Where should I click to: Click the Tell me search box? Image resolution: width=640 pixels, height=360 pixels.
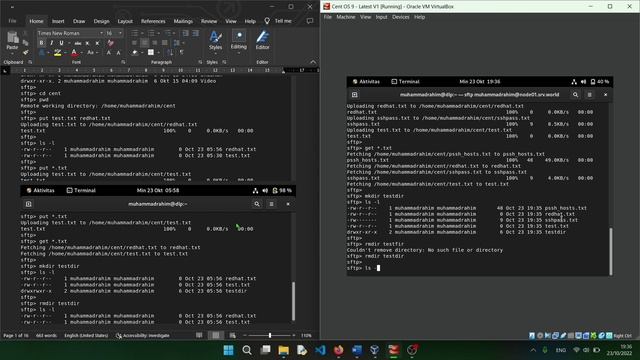(x=279, y=21)
